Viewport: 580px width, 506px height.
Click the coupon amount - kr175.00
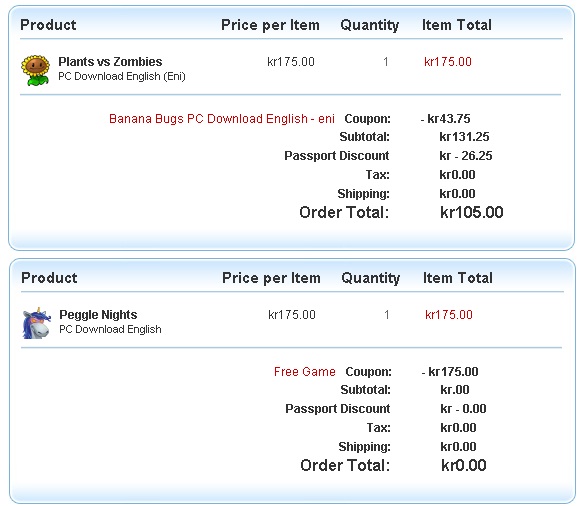[450, 372]
